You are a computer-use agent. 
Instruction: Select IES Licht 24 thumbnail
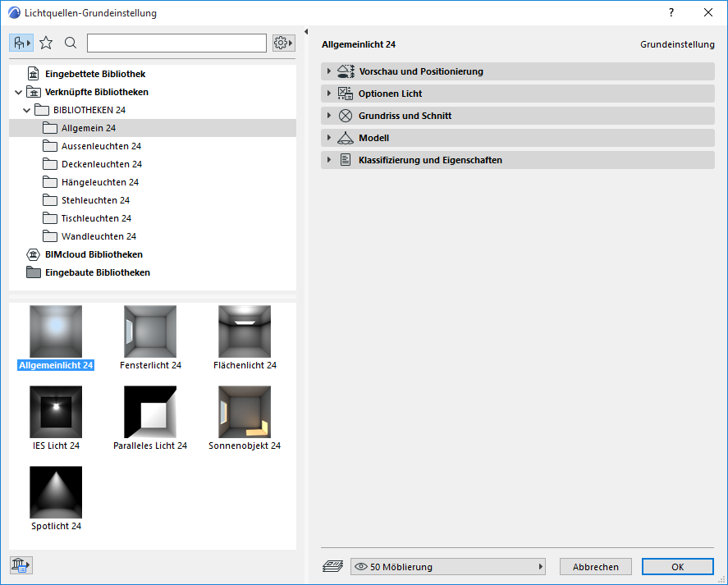click(x=56, y=412)
